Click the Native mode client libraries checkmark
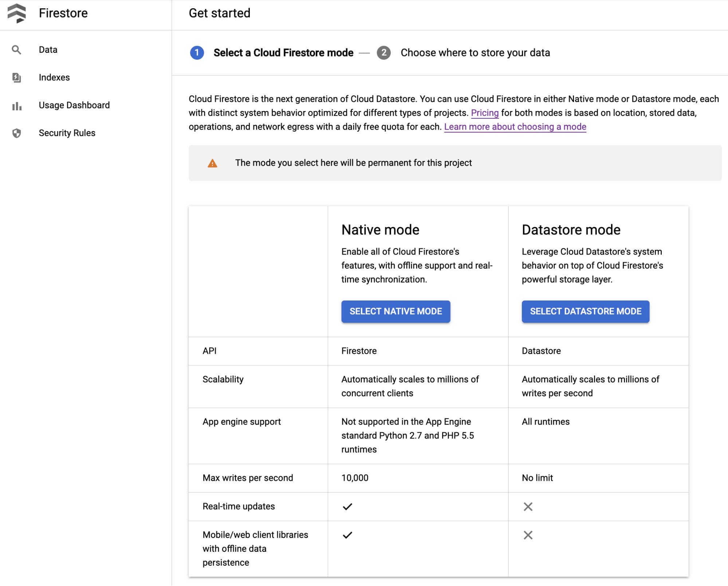 pyautogui.click(x=347, y=535)
